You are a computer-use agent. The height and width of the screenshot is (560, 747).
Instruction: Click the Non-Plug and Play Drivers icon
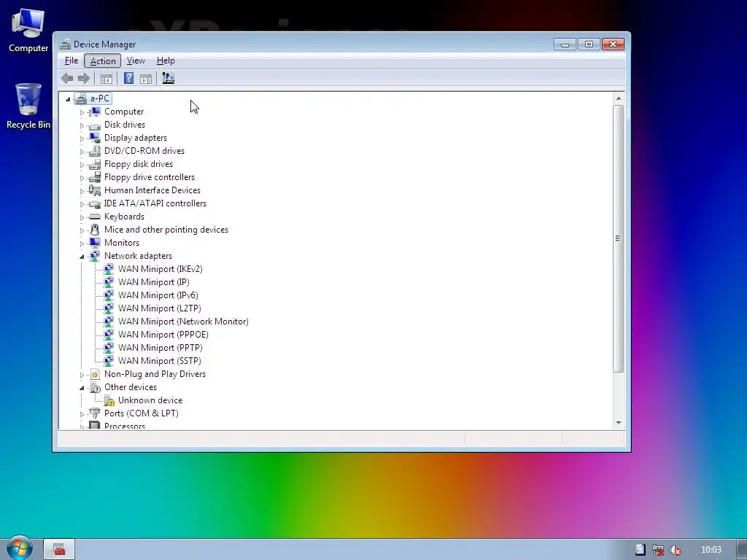coord(95,374)
